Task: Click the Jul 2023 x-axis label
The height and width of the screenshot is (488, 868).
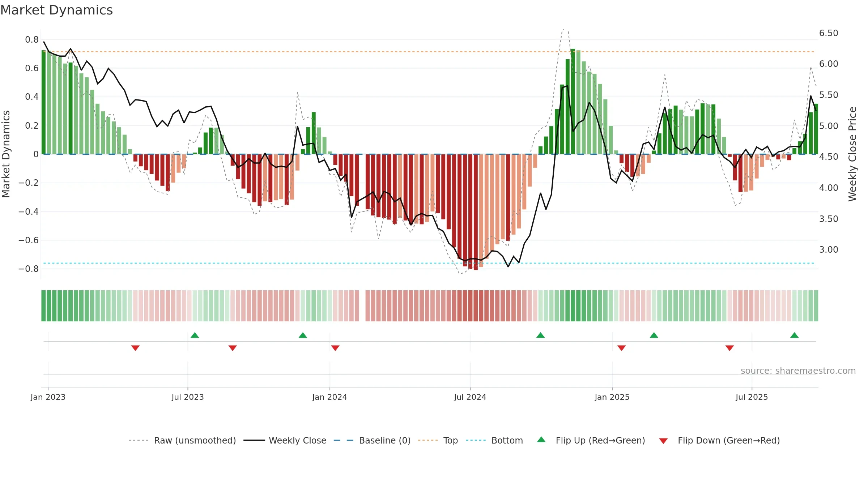Action: click(x=188, y=397)
